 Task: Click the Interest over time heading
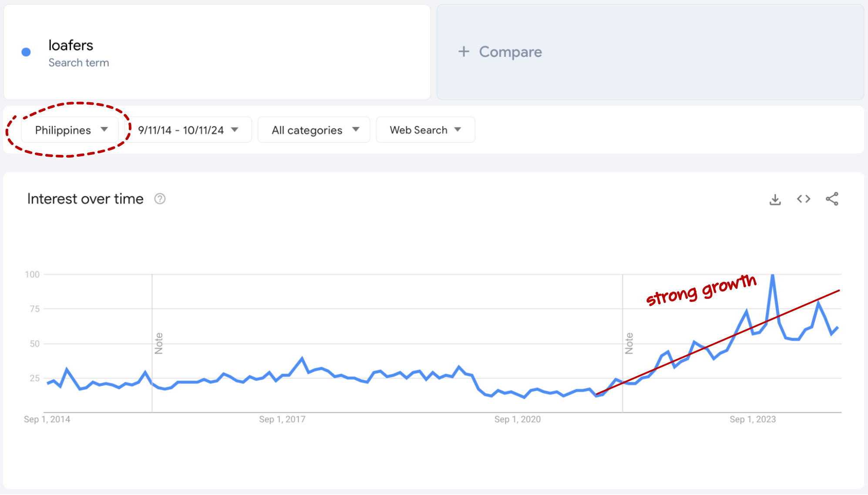pyautogui.click(x=85, y=199)
